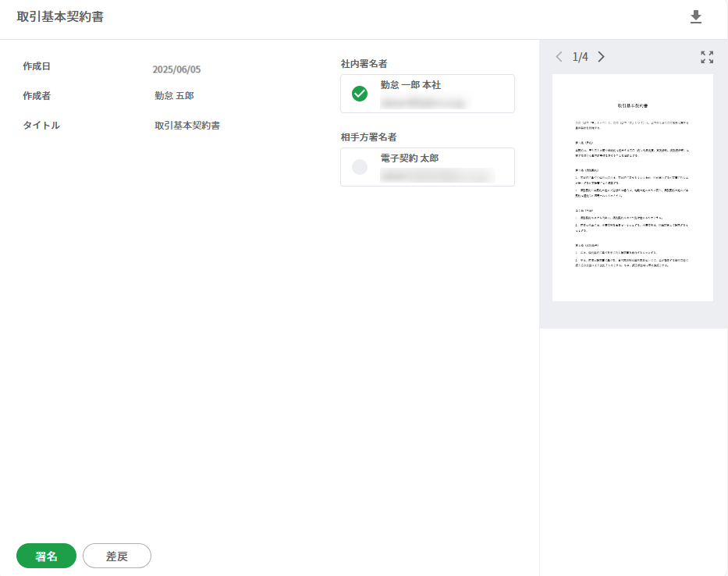Click the creation date 2025/06/05
The width and height of the screenshot is (728, 576).
click(x=176, y=69)
